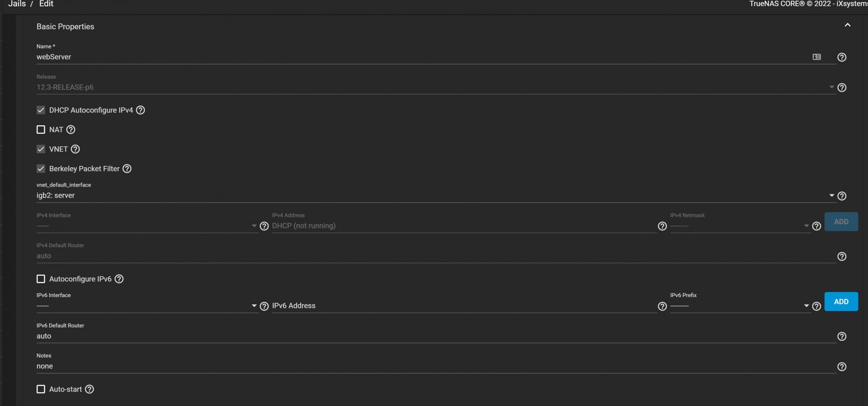868x406 pixels.
Task: Click help icon for the Notes field
Action: (x=841, y=367)
